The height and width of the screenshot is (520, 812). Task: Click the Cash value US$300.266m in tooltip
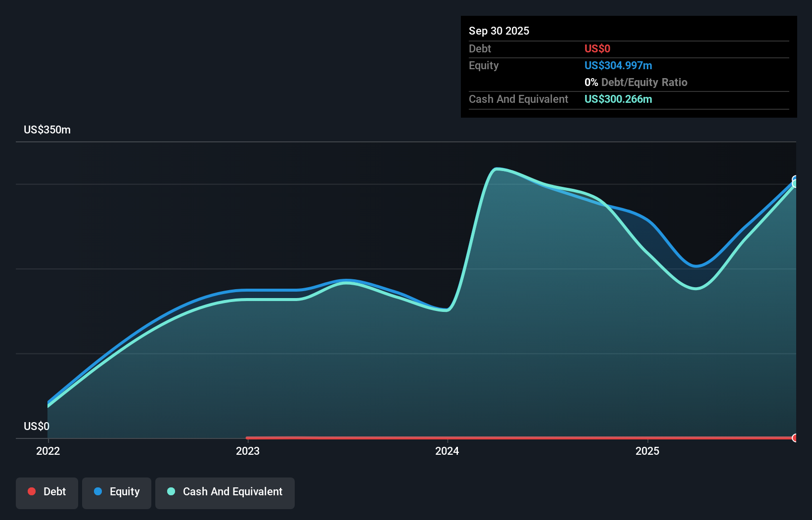618,99
